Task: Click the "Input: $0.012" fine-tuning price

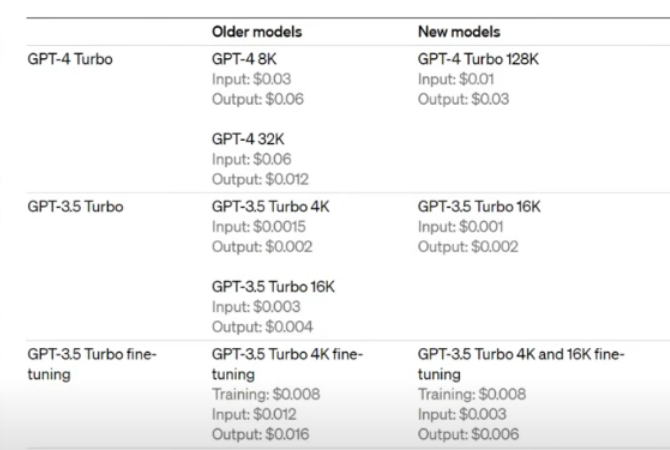Action: tap(255, 415)
